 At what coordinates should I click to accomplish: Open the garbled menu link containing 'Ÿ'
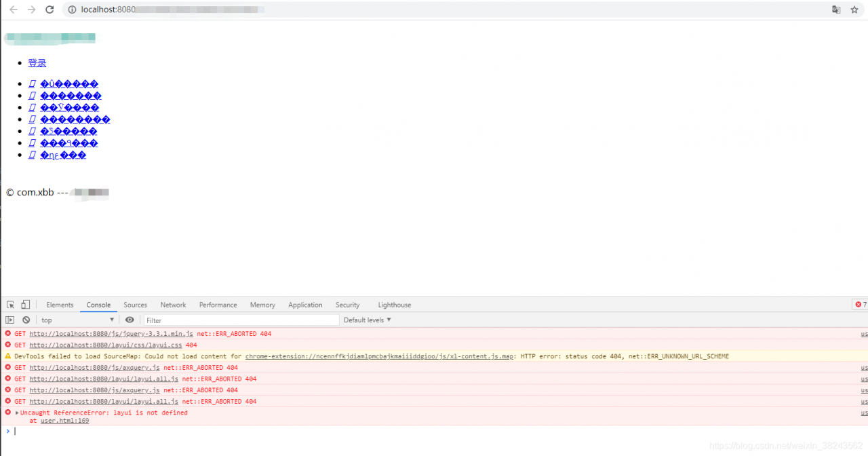coord(69,107)
